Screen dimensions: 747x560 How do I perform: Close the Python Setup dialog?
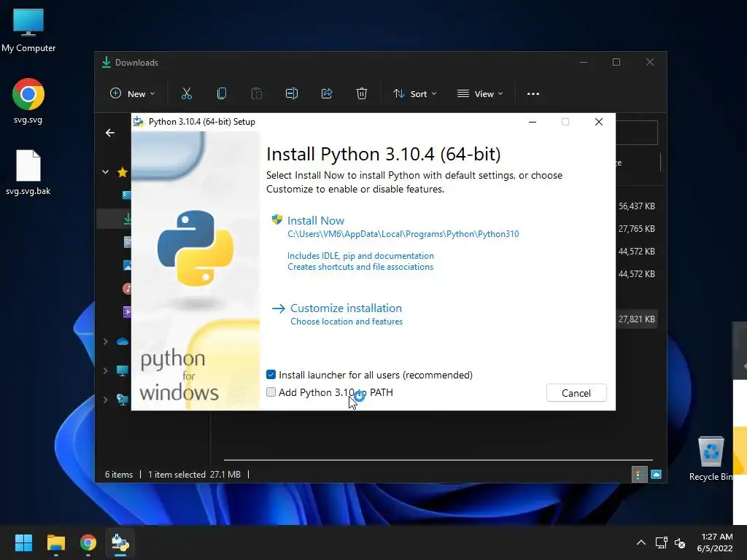599,122
